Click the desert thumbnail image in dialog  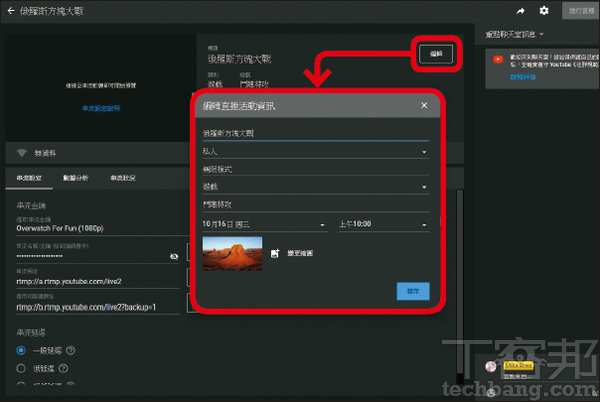232,253
